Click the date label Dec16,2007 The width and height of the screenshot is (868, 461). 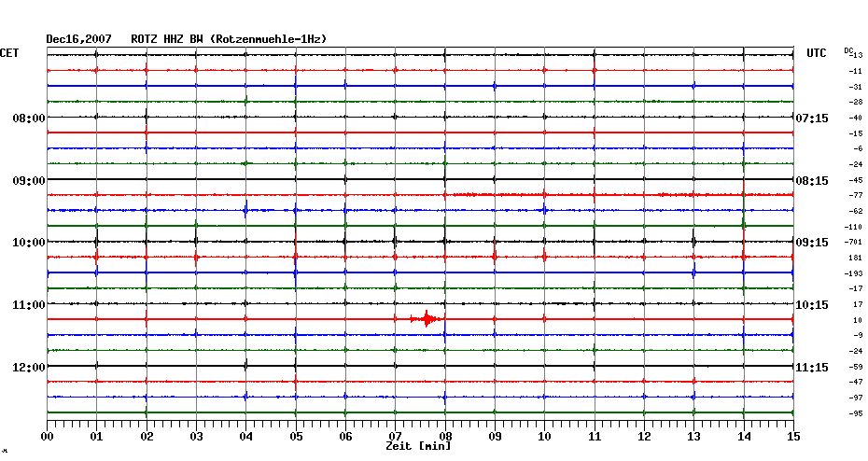(x=78, y=39)
